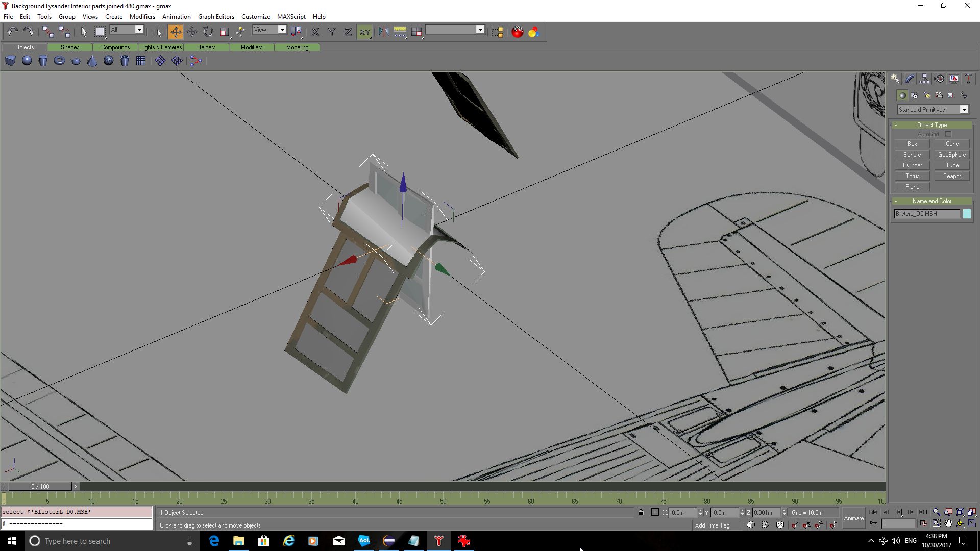980x551 pixels.
Task: Activate the Pan viewport hand tool
Action: [948, 523]
